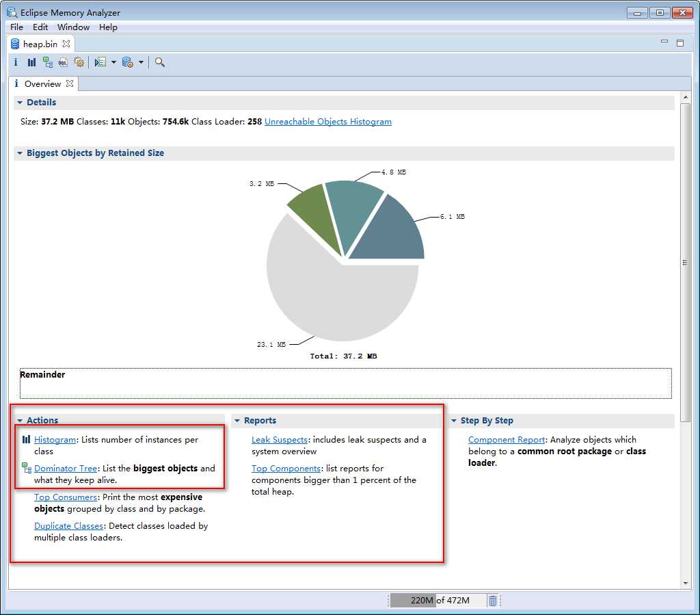Viewport: 700px width, 615px height.
Task: Open the Query Browser toolbar icon
Action: (128, 62)
